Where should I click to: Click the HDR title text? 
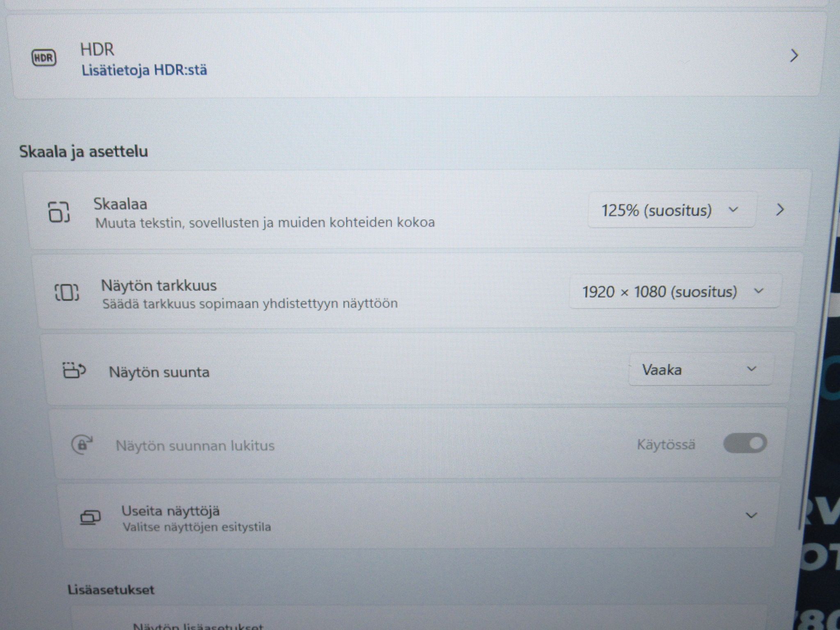(x=97, y=49)
